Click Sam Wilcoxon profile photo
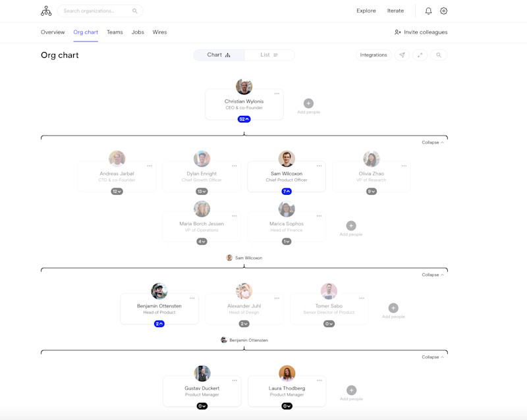The width and height of the screenshot is (527, 420). click(x=287, y=159)
